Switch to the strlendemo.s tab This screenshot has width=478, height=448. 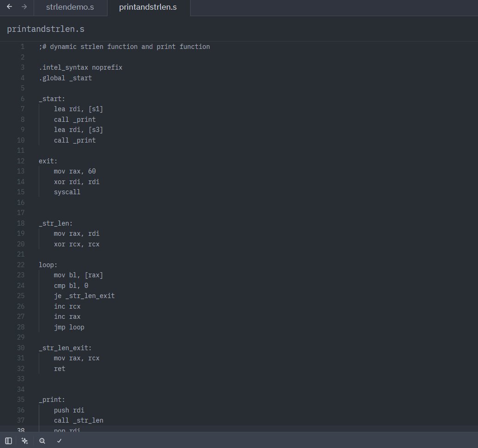[x=70, y=7]
